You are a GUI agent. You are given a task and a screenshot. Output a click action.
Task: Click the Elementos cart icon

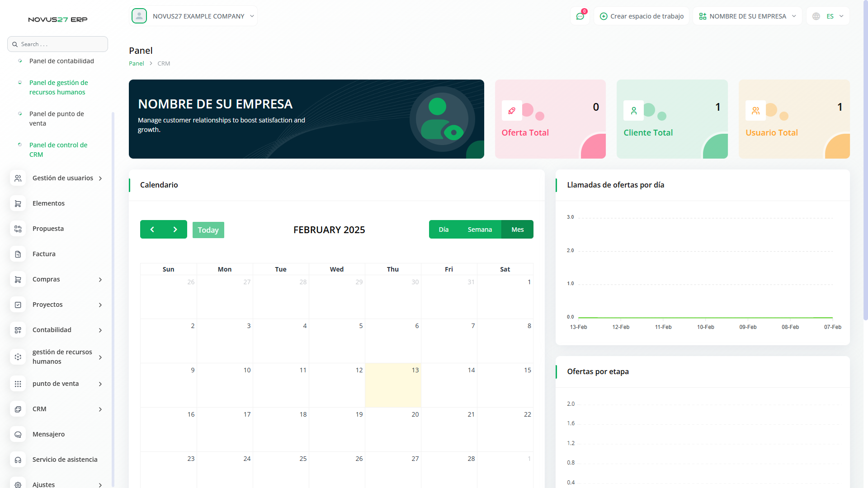click(18, 203)
